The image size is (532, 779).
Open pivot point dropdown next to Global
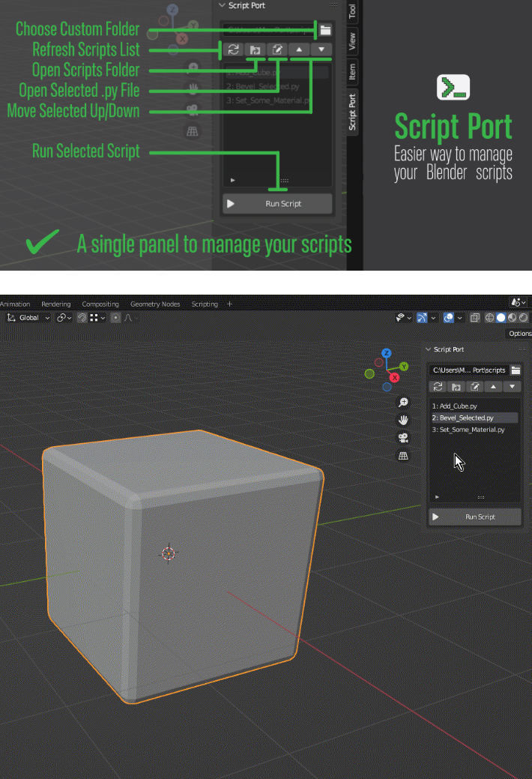[64, 317]
